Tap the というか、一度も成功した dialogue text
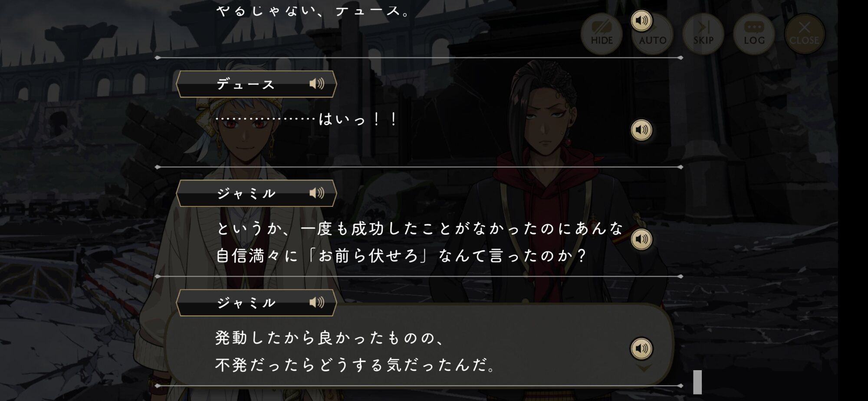Screen dimensions: 868x401 420,242
